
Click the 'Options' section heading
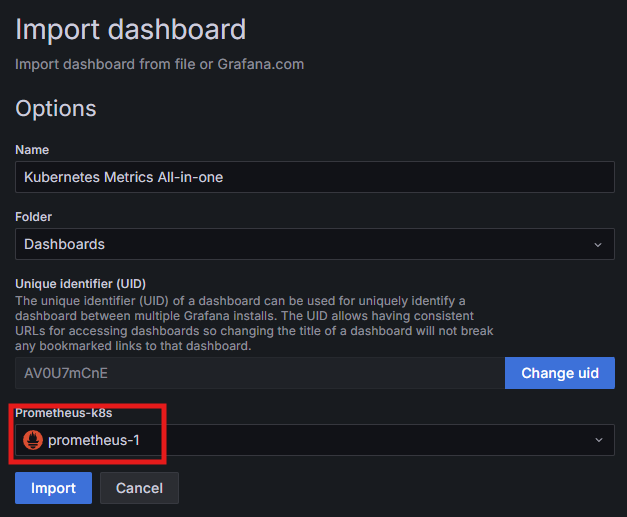pos(56,108)
